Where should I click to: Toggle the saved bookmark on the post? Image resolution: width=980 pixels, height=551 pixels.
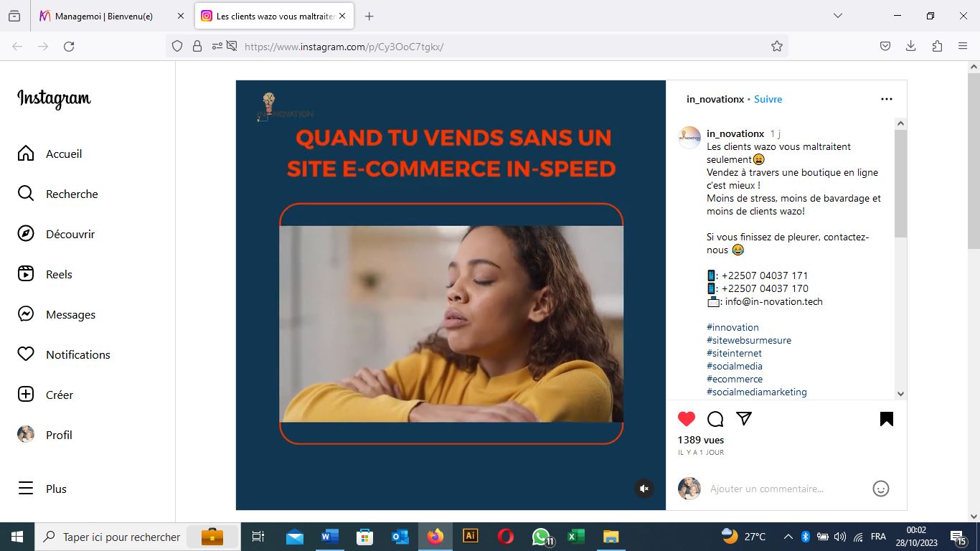pos(887,419)
